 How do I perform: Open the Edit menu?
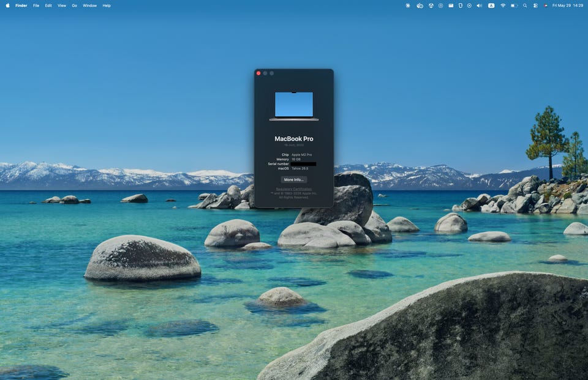tap(48, 6)
